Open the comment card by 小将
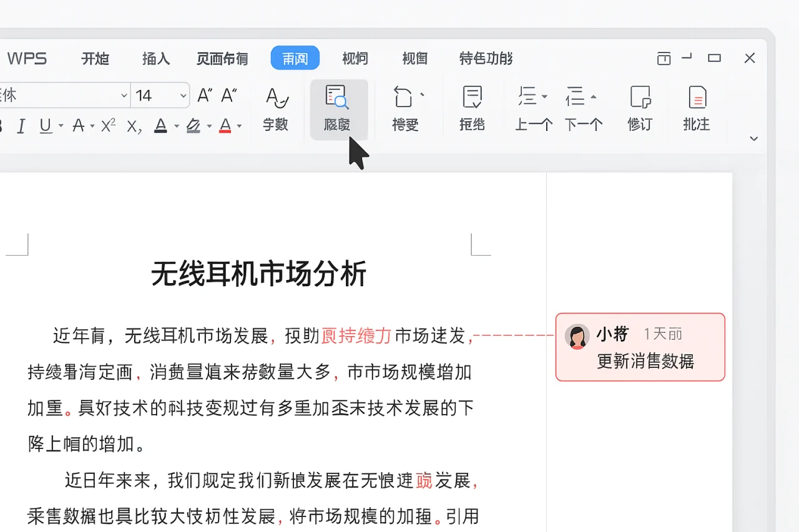Screen dimensions: 799x532 [x=640, y=347]
